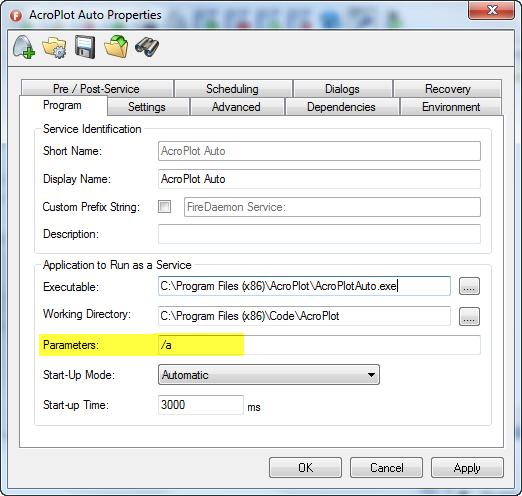Switch to the Scheduling tab
The image size is (522, 496).
[233, 88]
